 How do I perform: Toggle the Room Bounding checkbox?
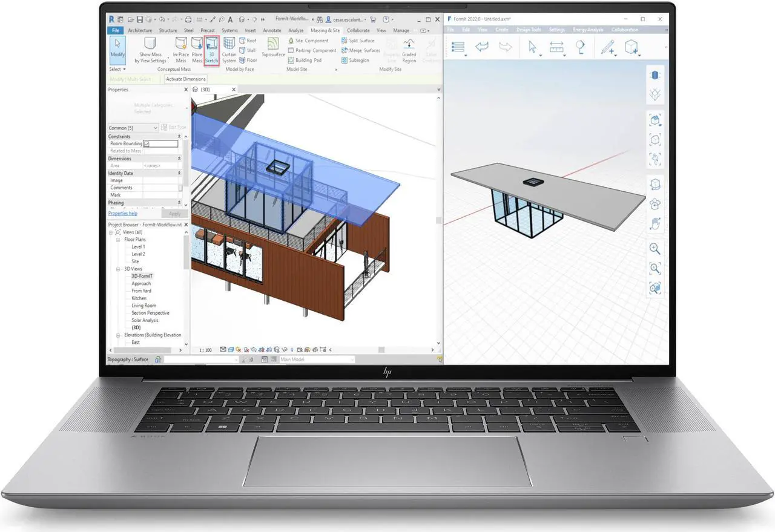(145, 143)
